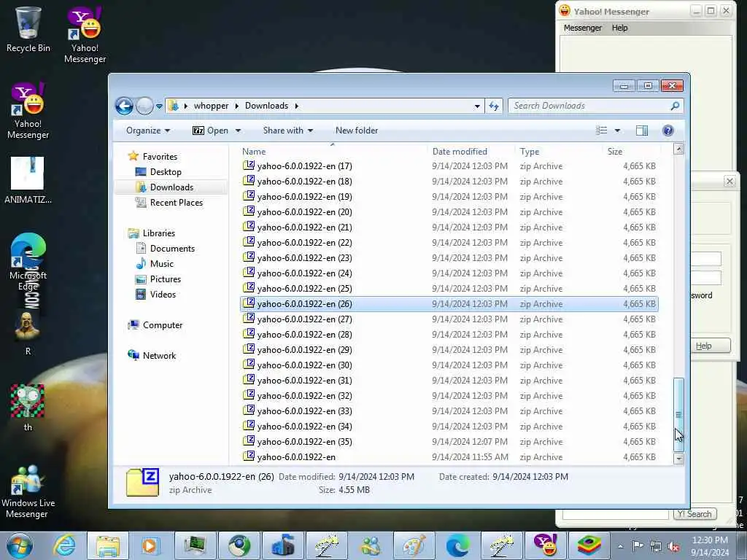The height and width of the screenshot is (560, 747).
Task: Sort files by Size column
Action: click(632, 152)
